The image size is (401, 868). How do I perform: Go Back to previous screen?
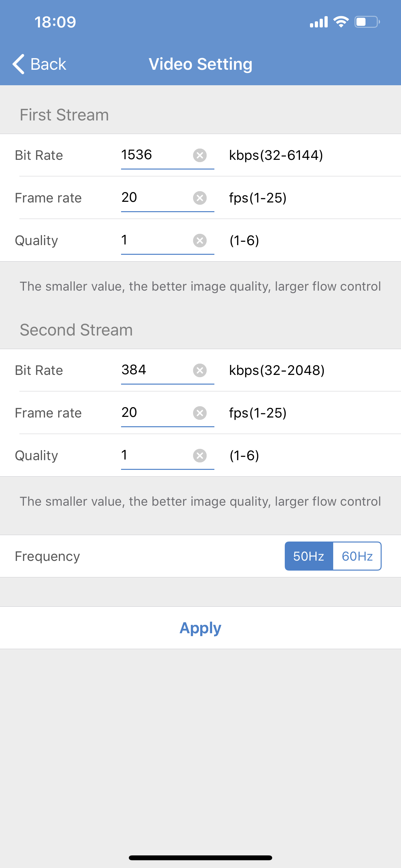39,64
